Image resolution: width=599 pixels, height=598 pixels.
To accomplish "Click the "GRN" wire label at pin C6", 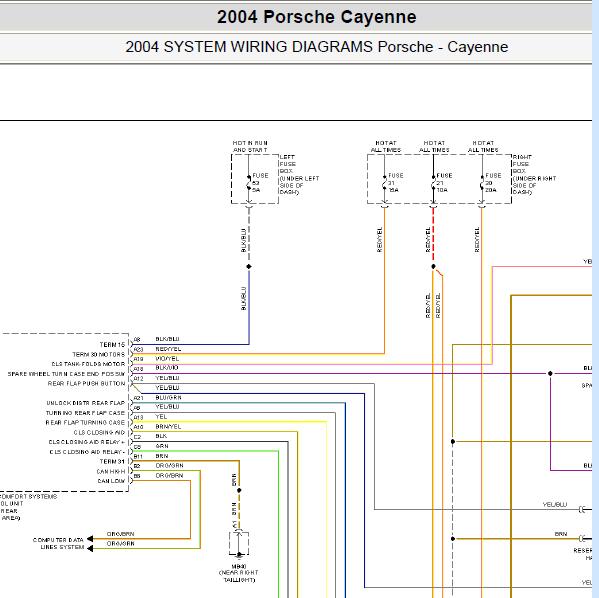I will click(x=162, y=446).
